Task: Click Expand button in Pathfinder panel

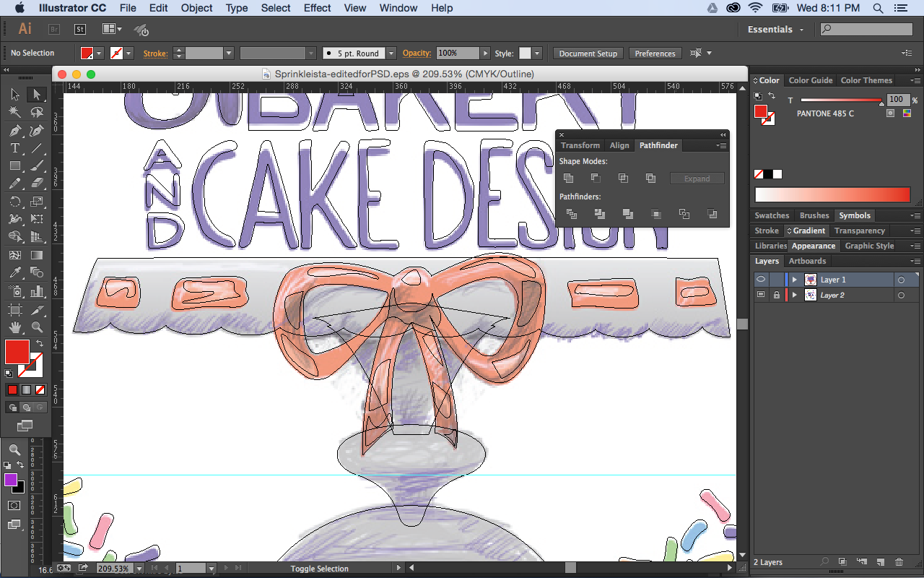Action: 697,178
